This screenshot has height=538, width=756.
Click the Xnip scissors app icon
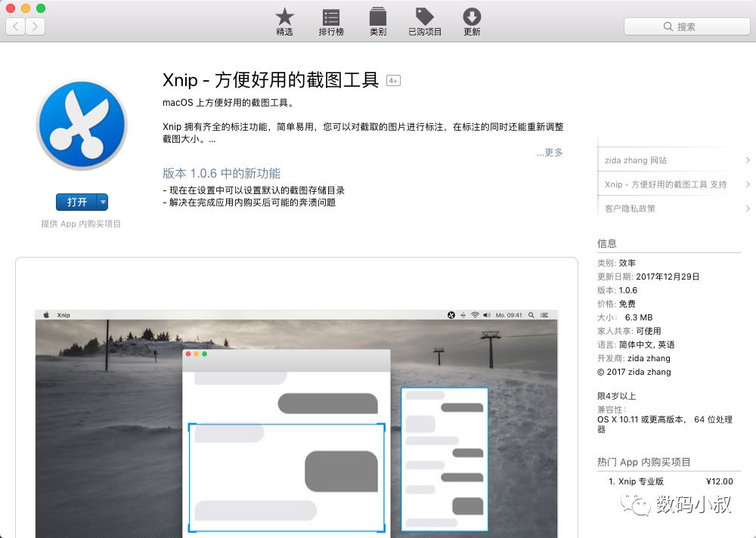coord(82,125)
